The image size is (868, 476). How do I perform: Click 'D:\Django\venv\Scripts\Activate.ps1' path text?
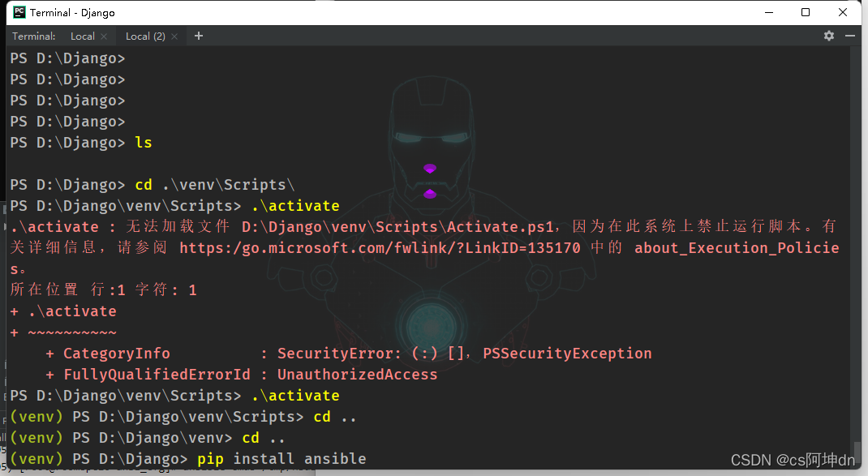(397, 226)
